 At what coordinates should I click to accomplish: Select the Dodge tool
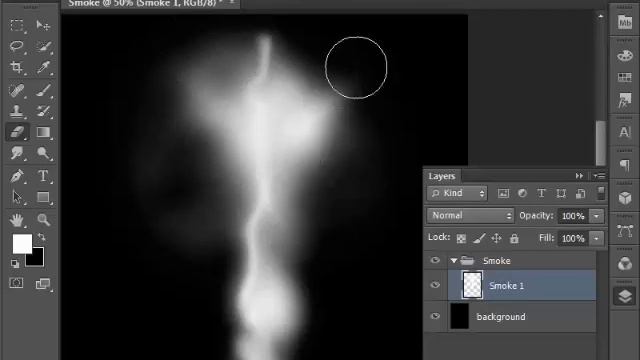tap(43, 153)
